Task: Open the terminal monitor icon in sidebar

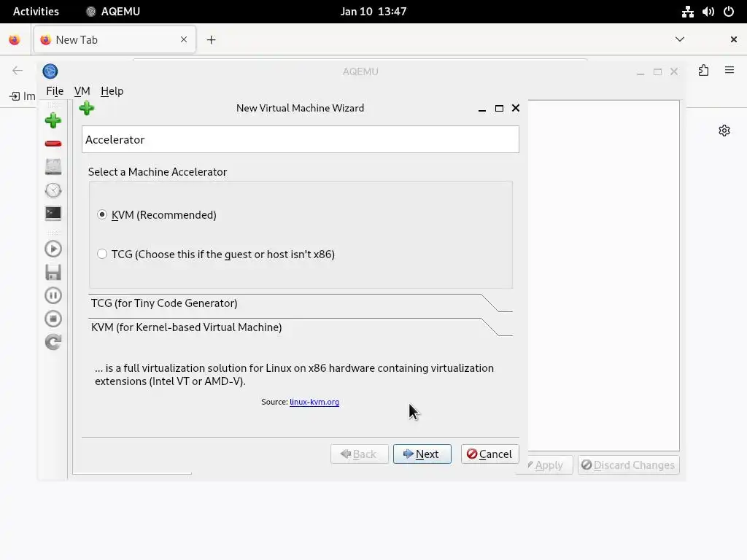Action: pos(53,214)
